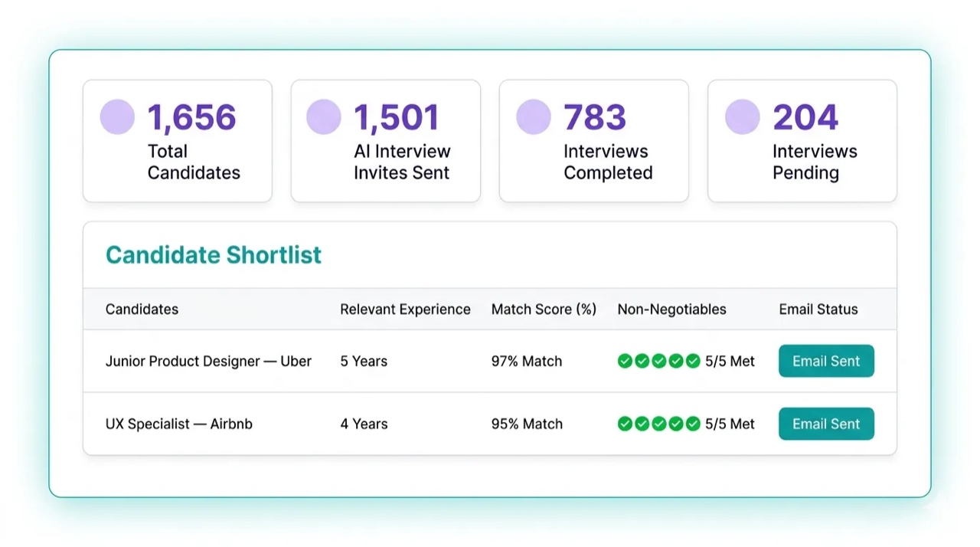
Task: Click last green checkmark in Airbnb specialist row
Action: pyautogui.click(x=693, y=424)
